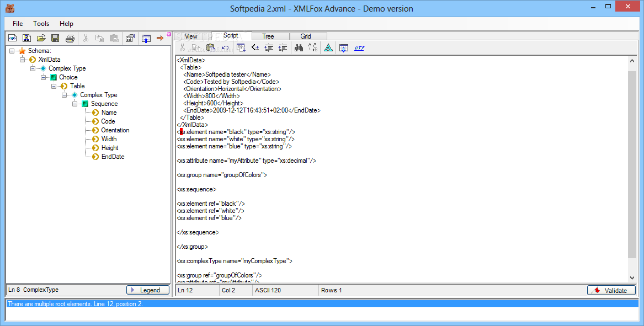Select the Orientation element in the schema tree
644x326 pixels.
point(115,130)
